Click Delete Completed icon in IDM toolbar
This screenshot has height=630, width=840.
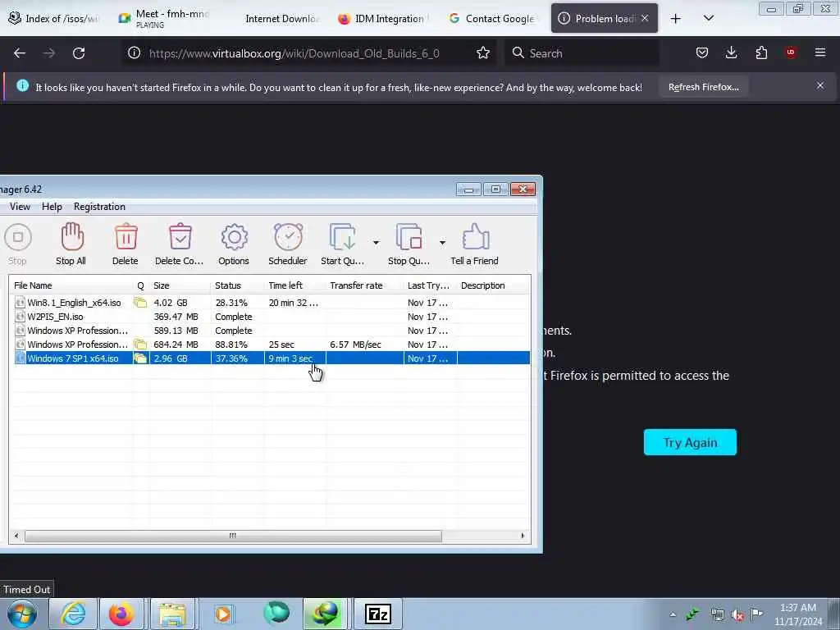coord(180,237)
